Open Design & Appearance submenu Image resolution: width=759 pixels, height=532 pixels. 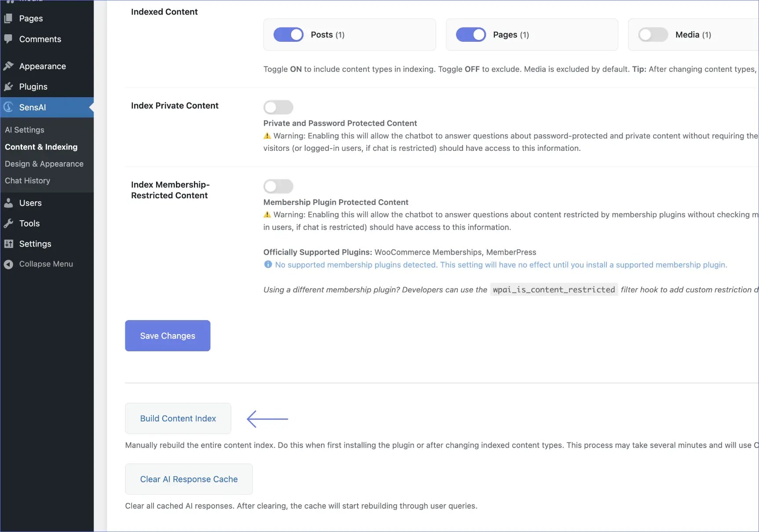point(44,164)
